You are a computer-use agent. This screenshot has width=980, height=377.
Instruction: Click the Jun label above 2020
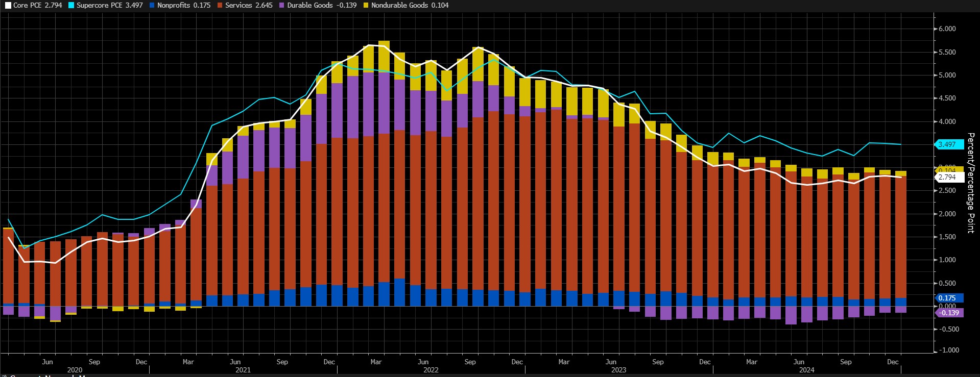[x=47, y=362]
